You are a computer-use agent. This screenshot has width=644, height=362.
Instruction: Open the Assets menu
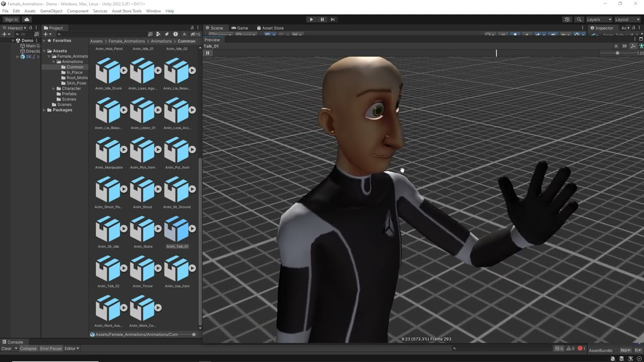(30, 11)
